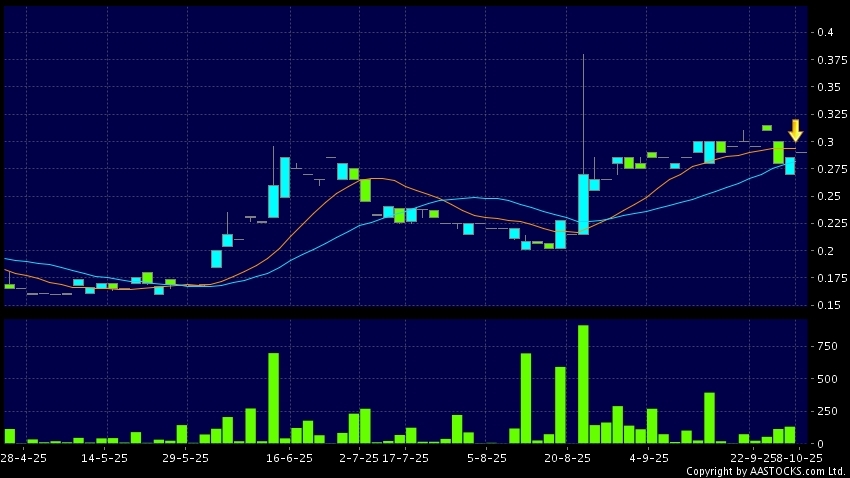This screenshot has height=478, width=850.
Task: Select the last cyan candle below the arrow
Action: click(x=790, y=166)
